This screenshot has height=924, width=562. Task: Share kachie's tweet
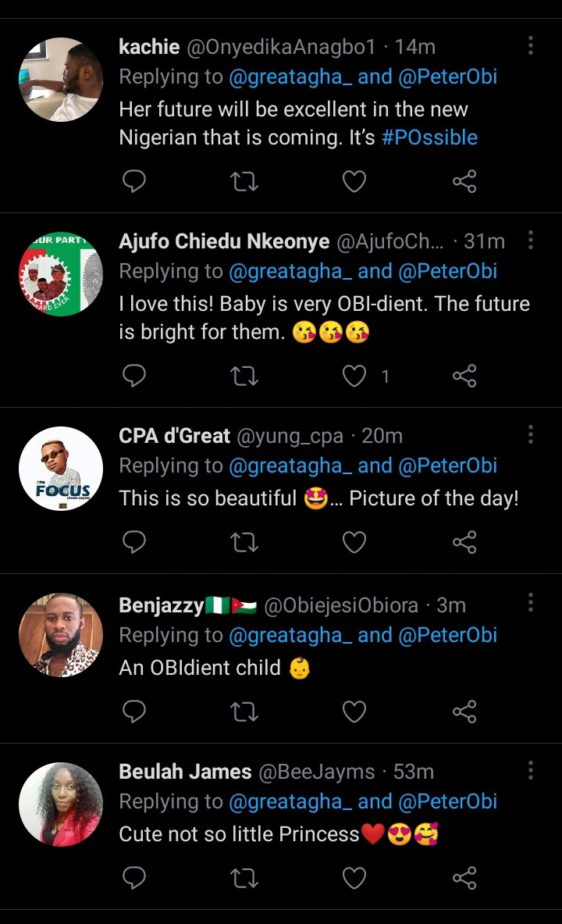point(464,182)
